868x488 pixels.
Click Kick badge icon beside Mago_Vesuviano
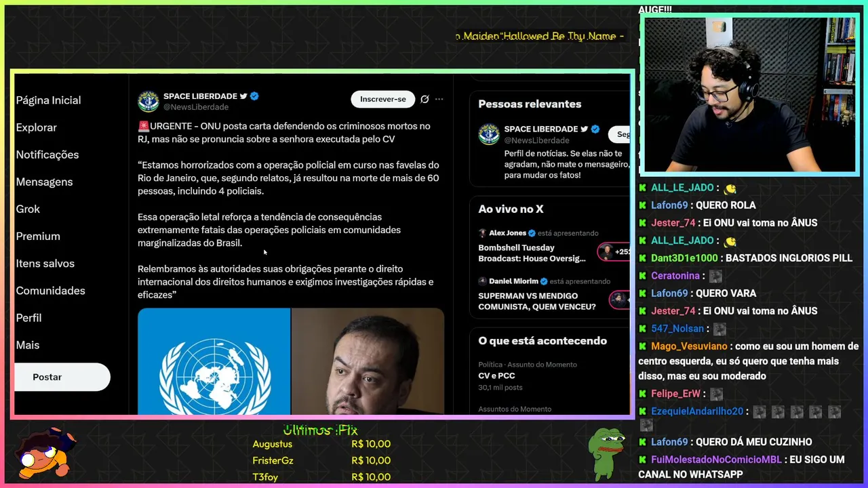[x=643, y=346]
